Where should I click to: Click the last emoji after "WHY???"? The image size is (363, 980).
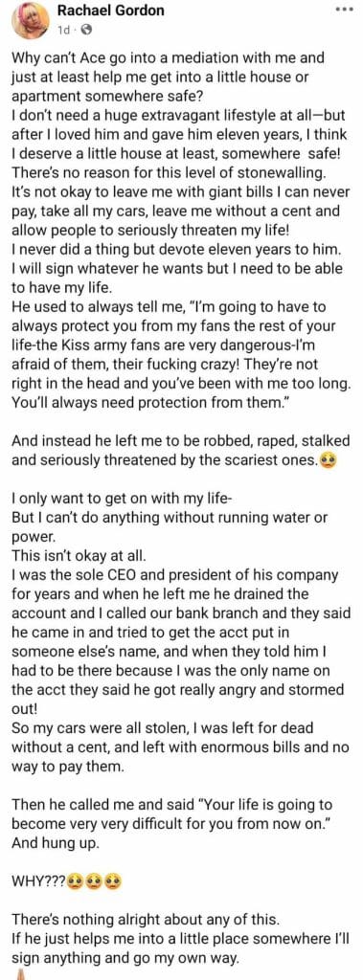click(x=113, y=881)
